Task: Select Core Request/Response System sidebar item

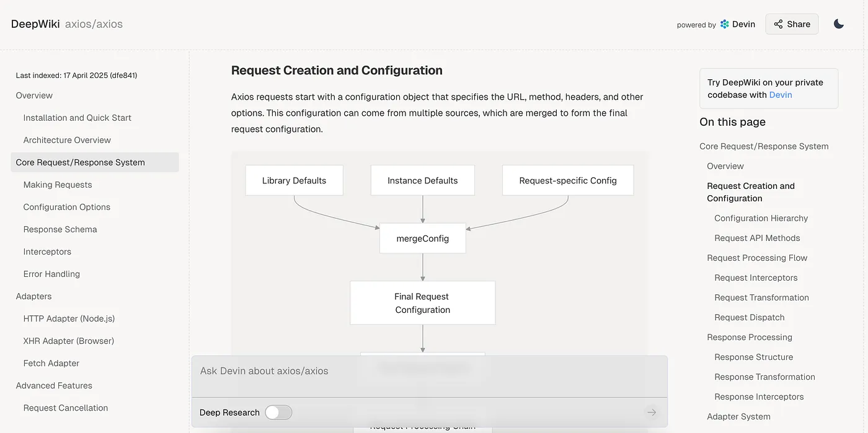Action: coord(81,162)
